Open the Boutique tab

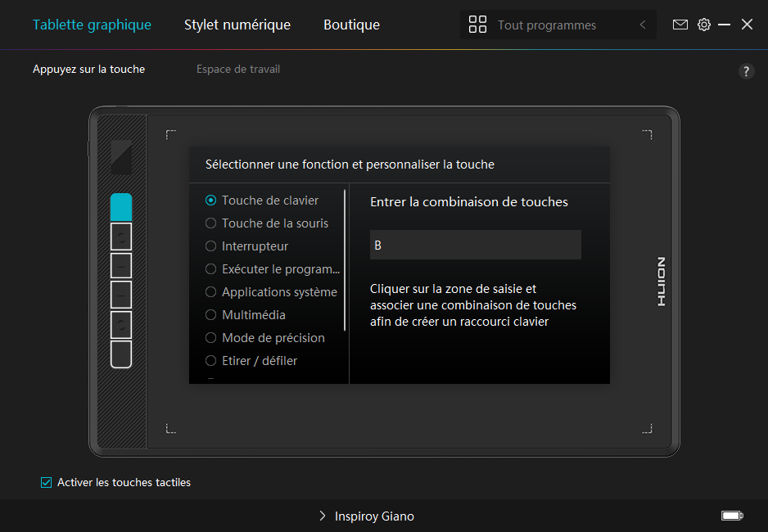pos(351,25)
